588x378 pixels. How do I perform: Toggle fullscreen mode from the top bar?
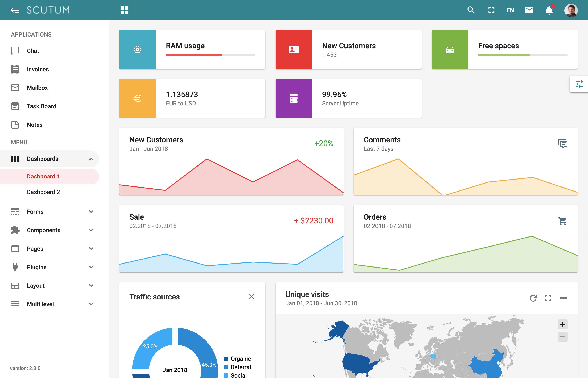click(x=491, y=10)
